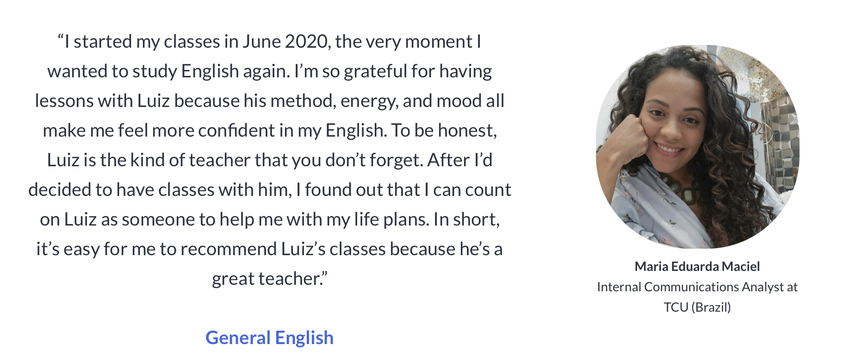Screen dimensions: 868x364
Task: Click the word 'energy' in the testimonial
Action: pos(368,101)
